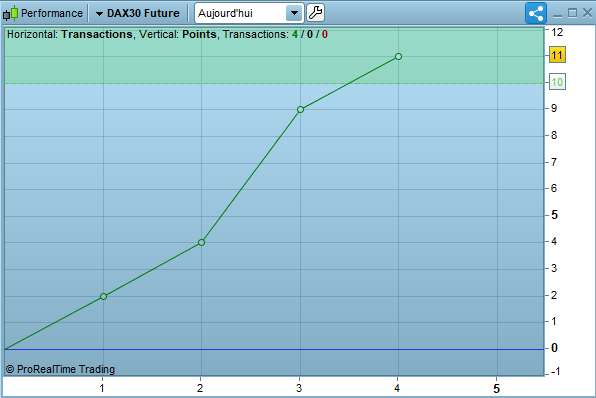Click the © ProRealTime Trading text

click(x=60, y=369)
